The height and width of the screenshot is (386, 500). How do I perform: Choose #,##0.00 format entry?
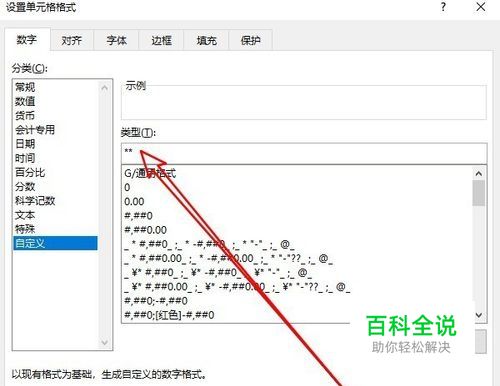coord(297,230)
